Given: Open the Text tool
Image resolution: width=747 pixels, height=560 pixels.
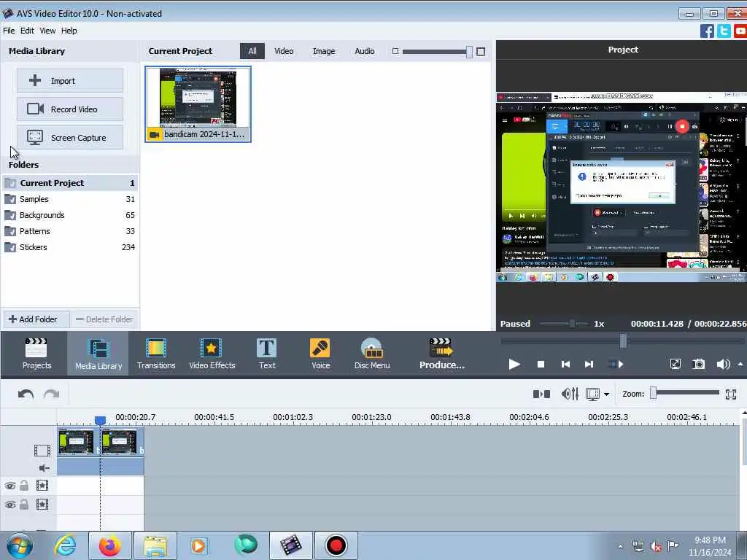Looking at the screenshot, I should pos(267,354).
